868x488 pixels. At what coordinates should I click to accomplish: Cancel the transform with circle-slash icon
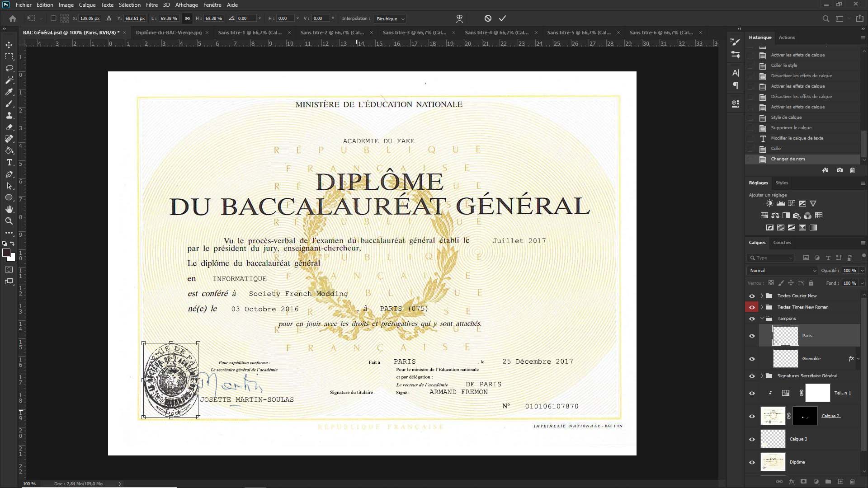point(488,19)
